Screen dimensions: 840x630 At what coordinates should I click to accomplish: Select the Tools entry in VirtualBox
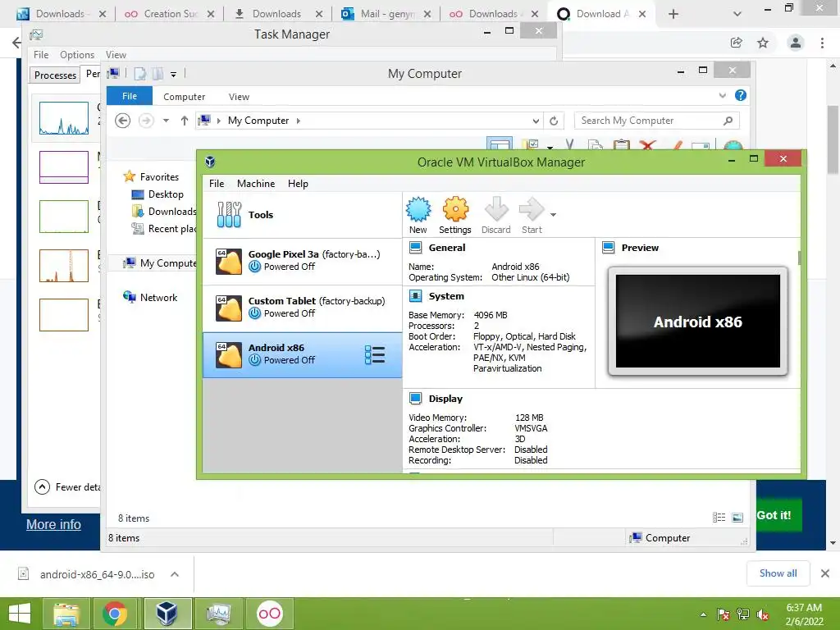click(303, 215)
